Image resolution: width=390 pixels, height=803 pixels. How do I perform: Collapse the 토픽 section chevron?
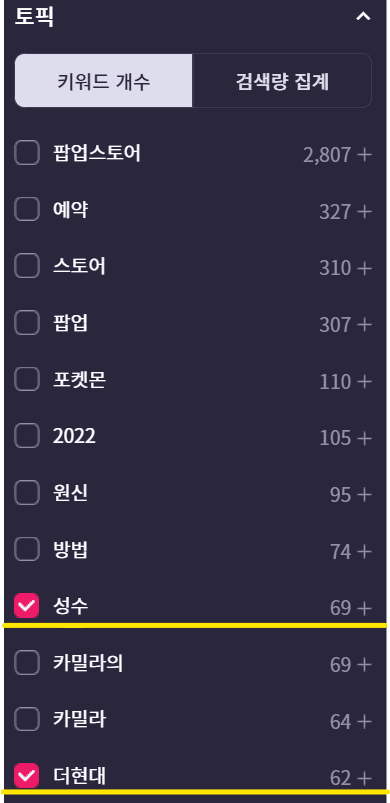(x=363, y=17)
